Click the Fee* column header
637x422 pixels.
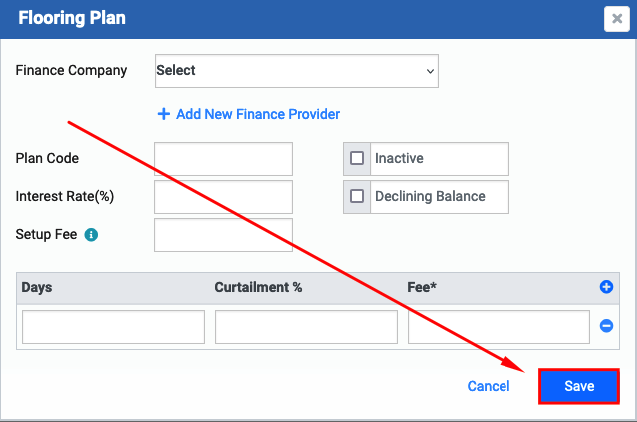(422, 287)
